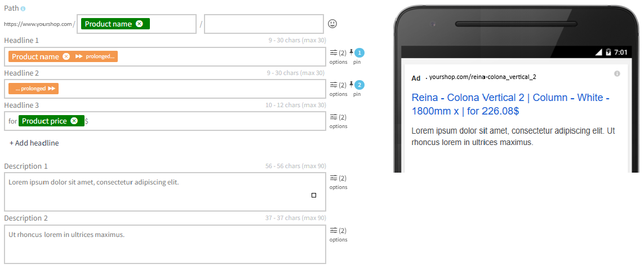
Task: Open options for Headline 1
Action: pos(339,56)
